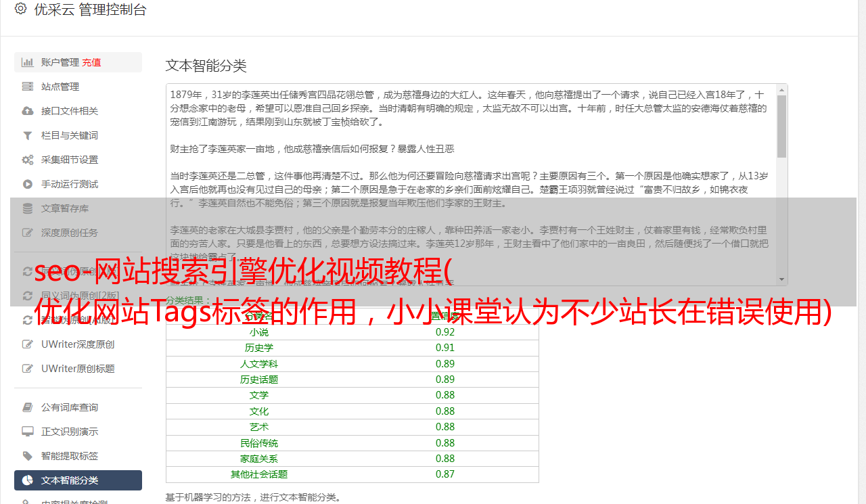Click the 0.92 confidence value
This screenshot has height=504, width=866.
click(x=445, y=332)
